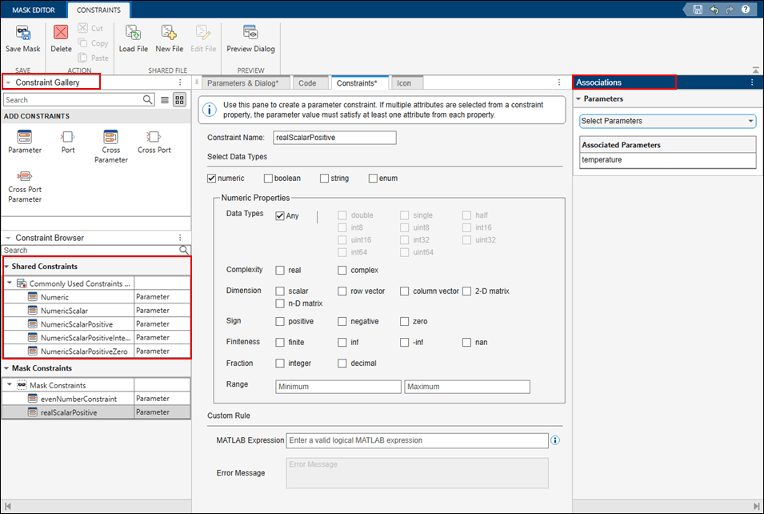Collapse the Shared Constraints section

point(6,267)
